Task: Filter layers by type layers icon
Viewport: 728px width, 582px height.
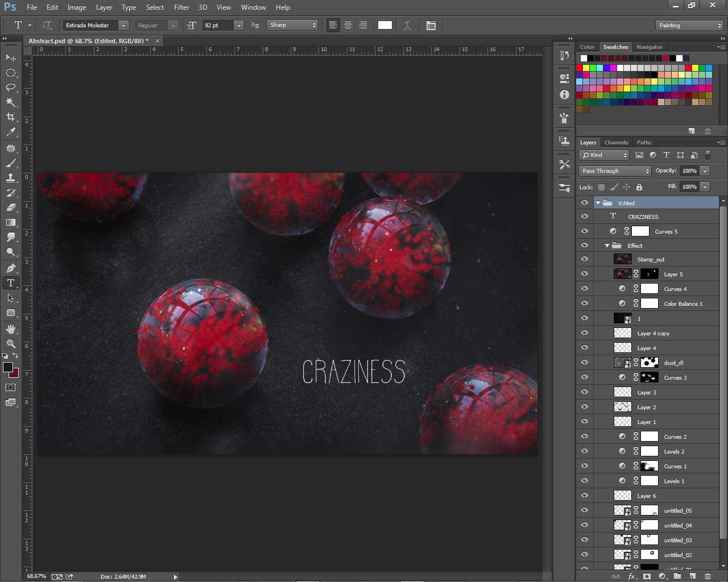Action: coord(667,155)
